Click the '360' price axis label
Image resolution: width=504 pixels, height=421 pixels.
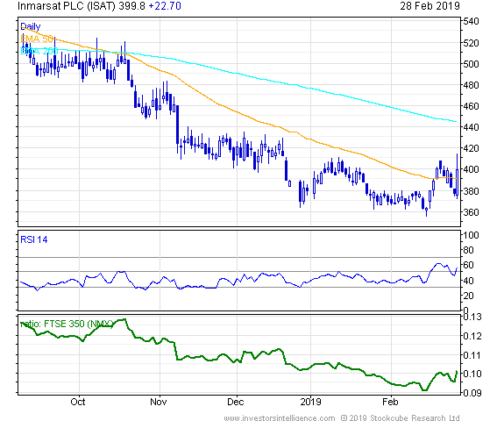(472, 212)
